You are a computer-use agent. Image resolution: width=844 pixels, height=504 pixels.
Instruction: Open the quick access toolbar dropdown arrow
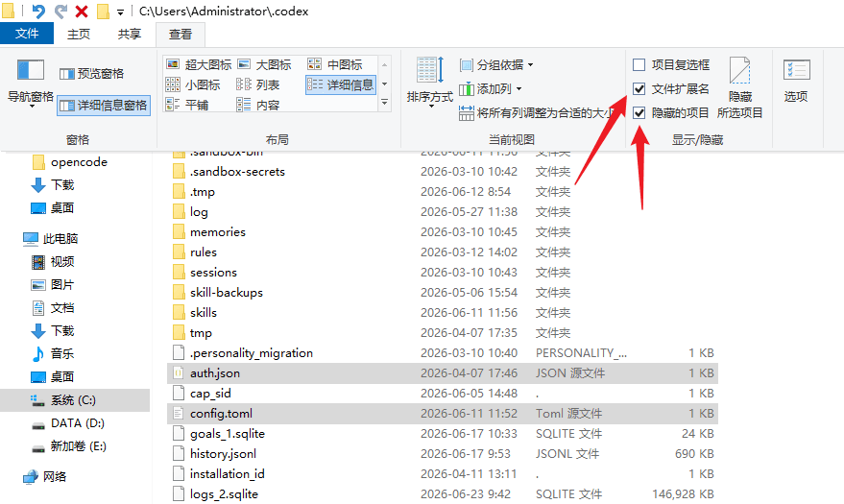(x=121, y=12)
